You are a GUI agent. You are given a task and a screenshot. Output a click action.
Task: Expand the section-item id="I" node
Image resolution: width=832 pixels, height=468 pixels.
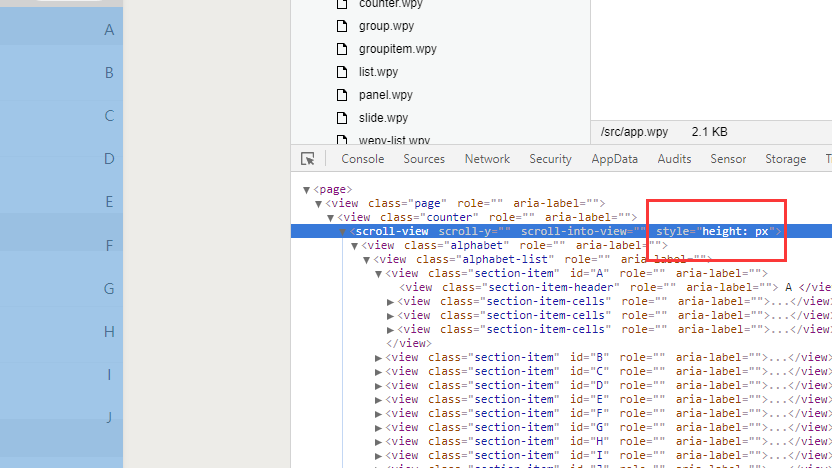(x=378, y=456)
